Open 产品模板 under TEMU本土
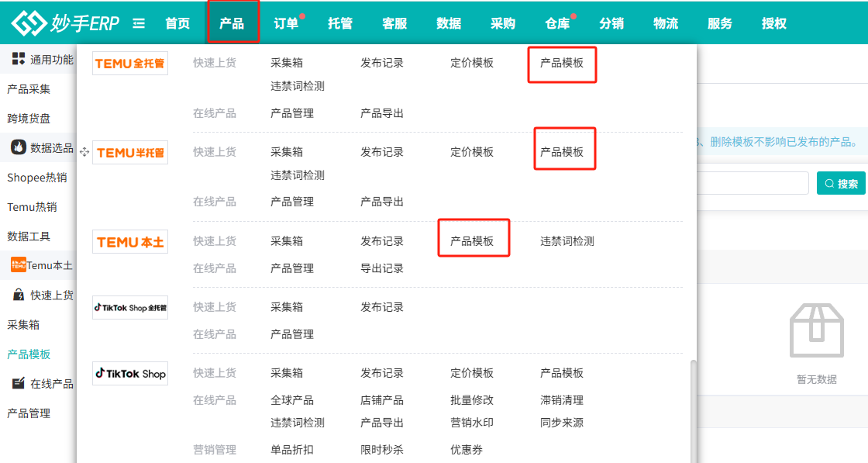Screen dimensions: 868x463 coord(472,241)
